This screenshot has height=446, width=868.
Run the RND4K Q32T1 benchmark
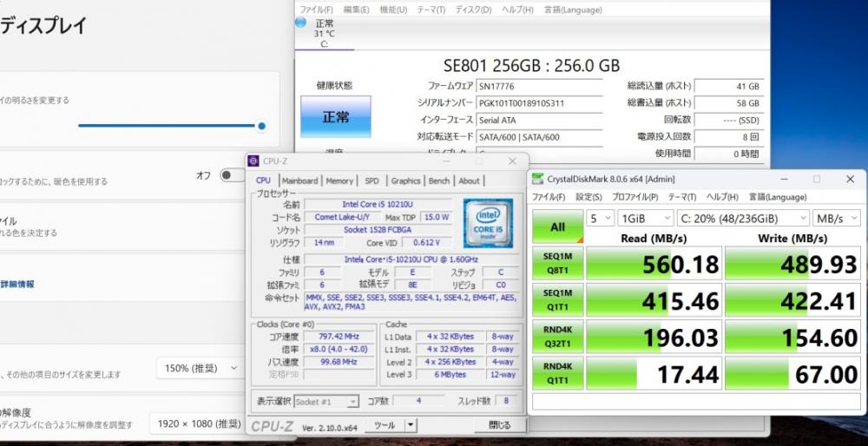click(558, 337)
